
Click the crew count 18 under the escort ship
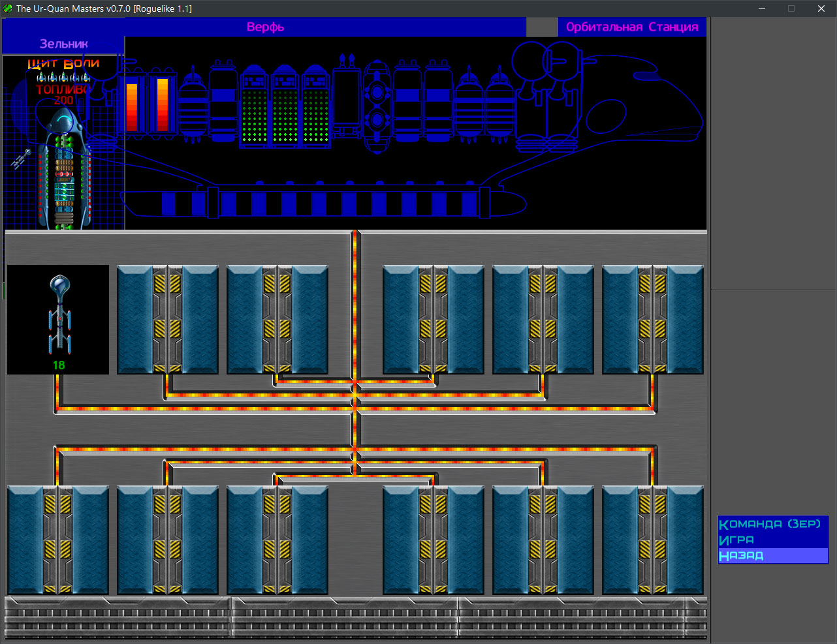(x=59, y=365)
